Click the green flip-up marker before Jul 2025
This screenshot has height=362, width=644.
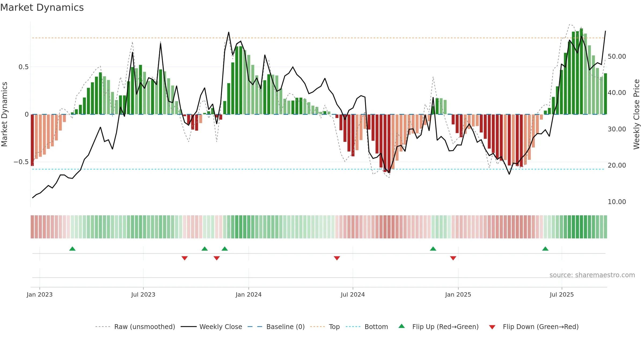(x=545, y=249)
